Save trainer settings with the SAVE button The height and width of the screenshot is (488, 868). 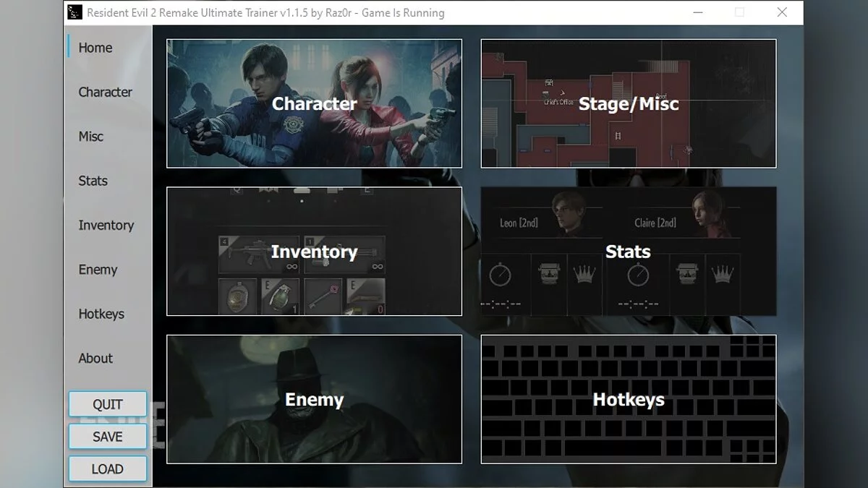click(x=107, y=436)
